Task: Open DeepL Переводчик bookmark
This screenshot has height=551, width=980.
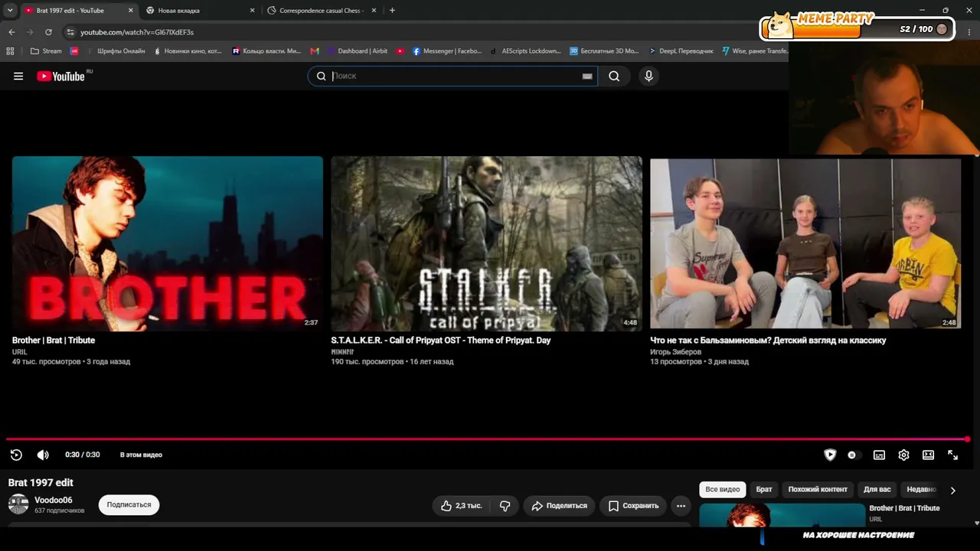Action: pyautogui.click(x=681, y=51)
